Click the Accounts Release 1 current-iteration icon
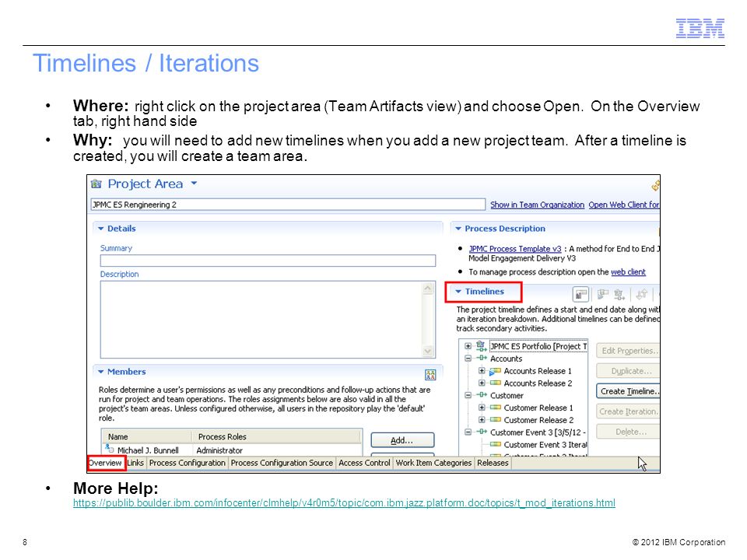Image resolution: width=747 pixels, height=560 pixels. (x=495, y=371)
